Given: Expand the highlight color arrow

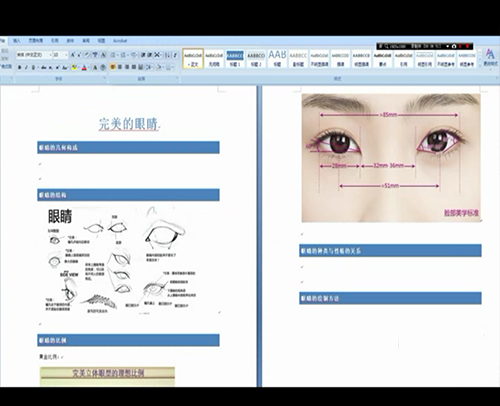Looking at the screenshot, I should click(x=79, y=67).
